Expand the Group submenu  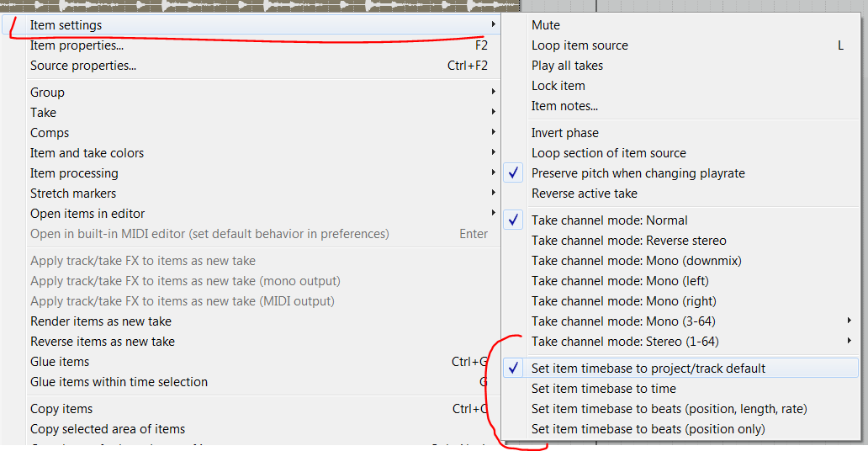point(47,93)
